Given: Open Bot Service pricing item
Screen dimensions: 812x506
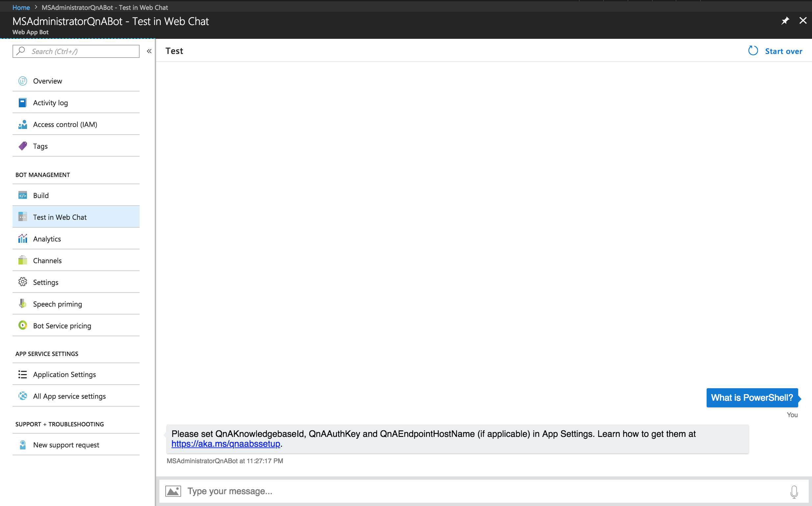Looking at the screenshot, I should [x=76, y=325].
